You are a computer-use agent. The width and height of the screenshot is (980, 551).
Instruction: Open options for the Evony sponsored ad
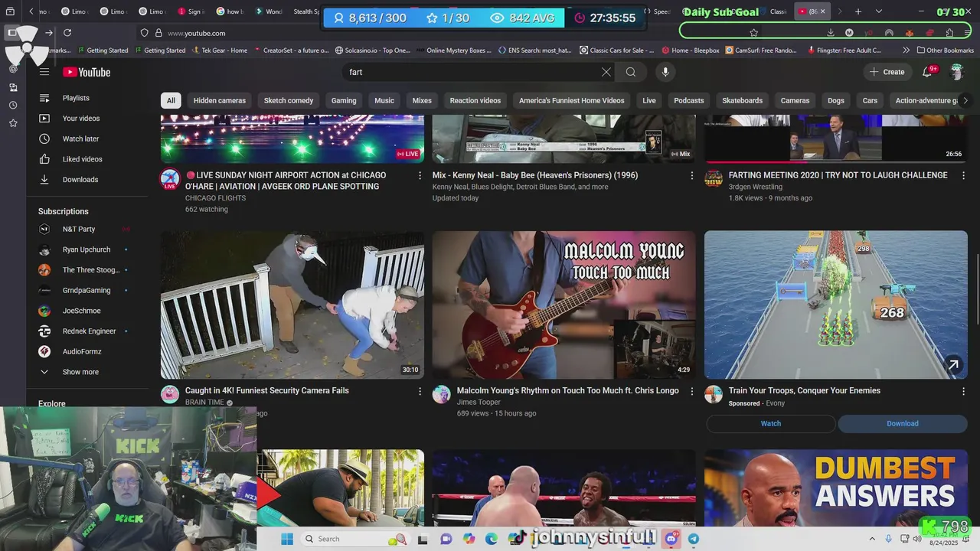[963, 391]
